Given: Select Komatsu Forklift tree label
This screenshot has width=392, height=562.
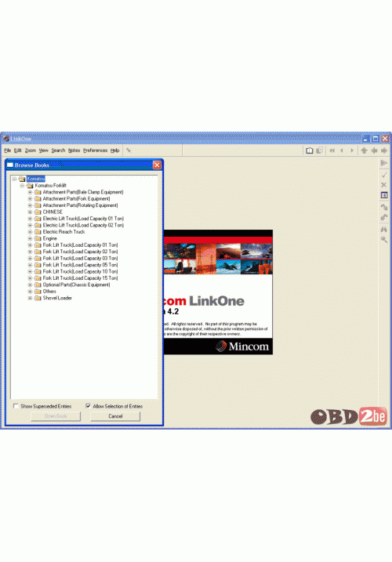Looking at the screenshot, I should (x=51, y=186).
